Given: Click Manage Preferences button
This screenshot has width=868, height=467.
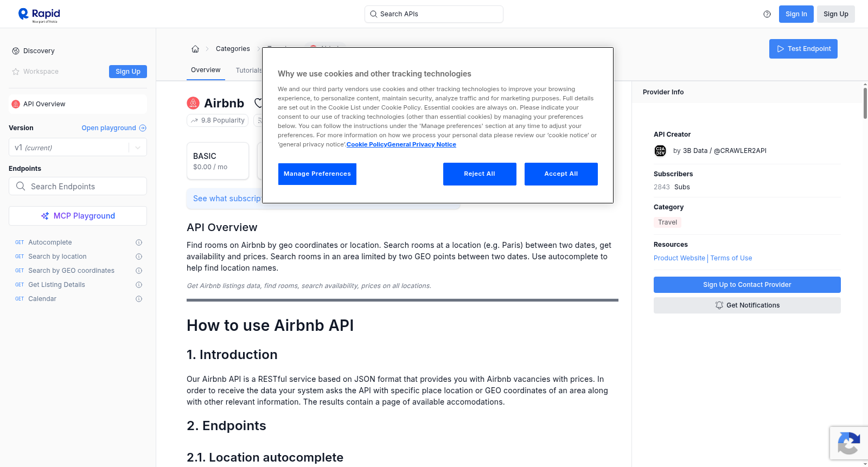Looking at the screenshot, I should point(317,174).
